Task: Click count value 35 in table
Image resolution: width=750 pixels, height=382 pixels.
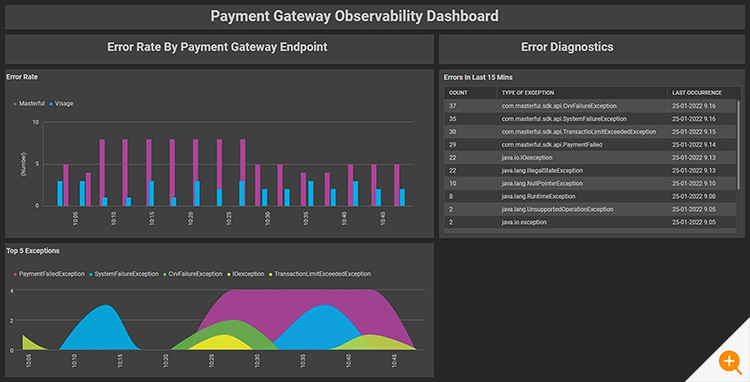Action: pos(452,119)
